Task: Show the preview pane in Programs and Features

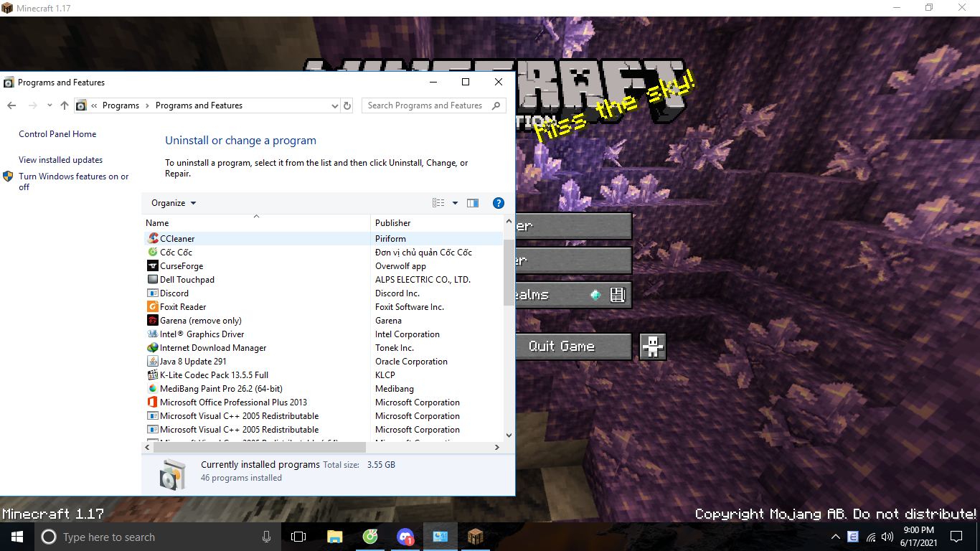Action: coord(473,203)
